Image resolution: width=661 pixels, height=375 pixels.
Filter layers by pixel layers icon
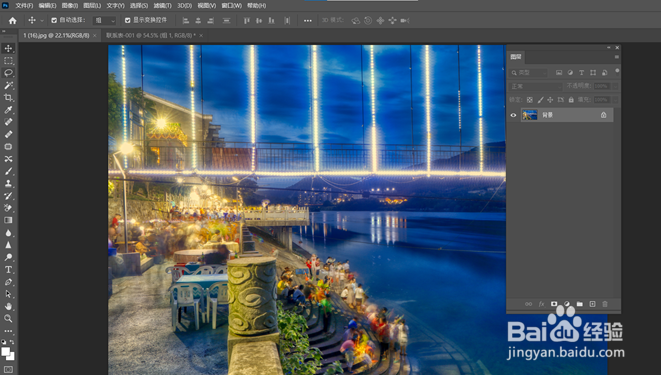pyautogui.click(x=559, y=72)
